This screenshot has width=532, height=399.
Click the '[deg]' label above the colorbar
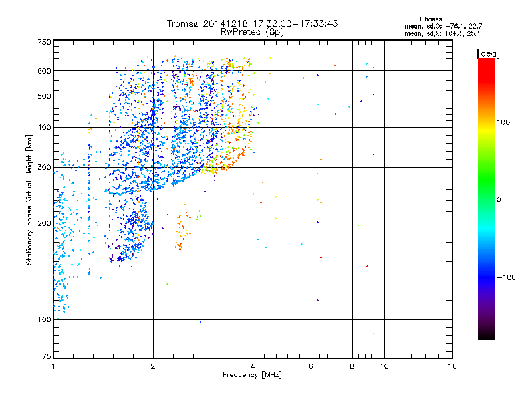(x=488, y=53)
